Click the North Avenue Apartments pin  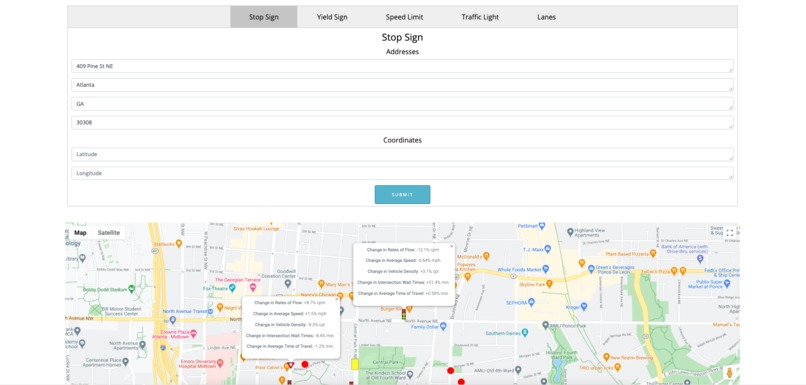pyautogui.click(x=142, y=345)
